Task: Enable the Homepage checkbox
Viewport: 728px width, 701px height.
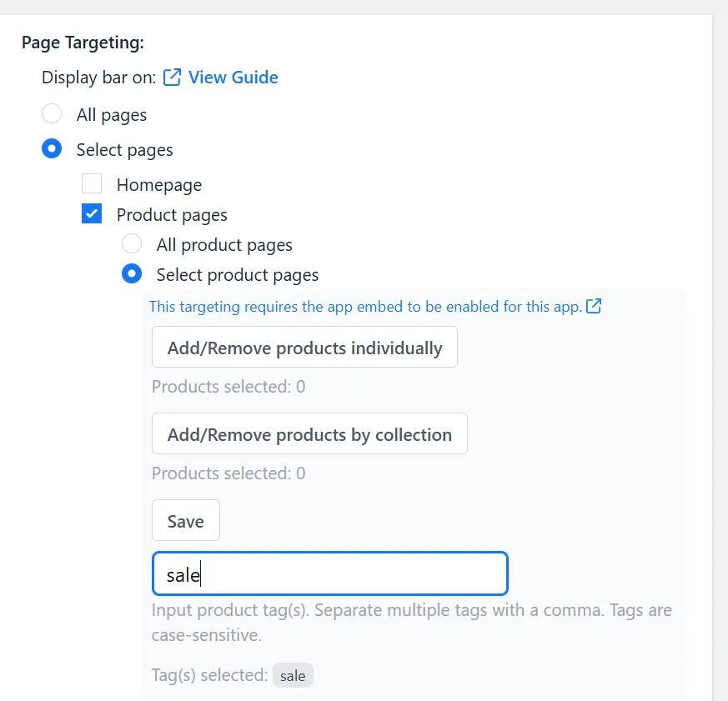Action: 92,183
